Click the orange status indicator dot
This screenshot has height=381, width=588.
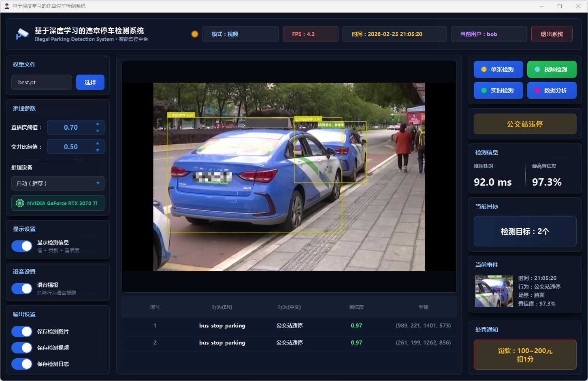[195, 34]
